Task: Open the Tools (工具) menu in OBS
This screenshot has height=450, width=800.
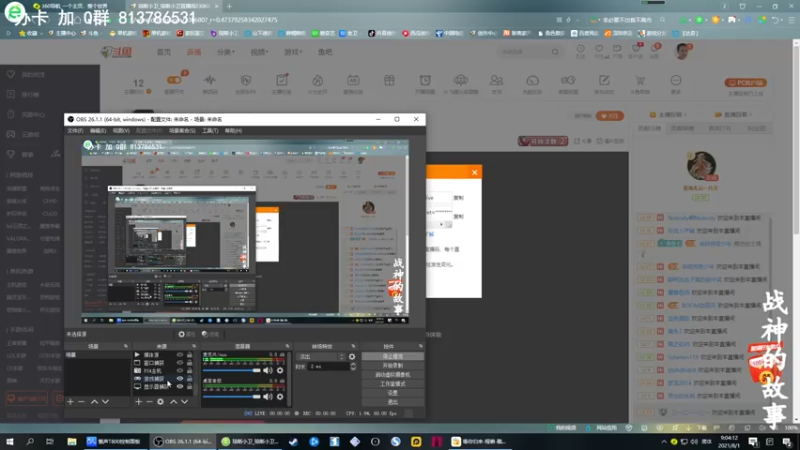Action: [x=210, y=131]
